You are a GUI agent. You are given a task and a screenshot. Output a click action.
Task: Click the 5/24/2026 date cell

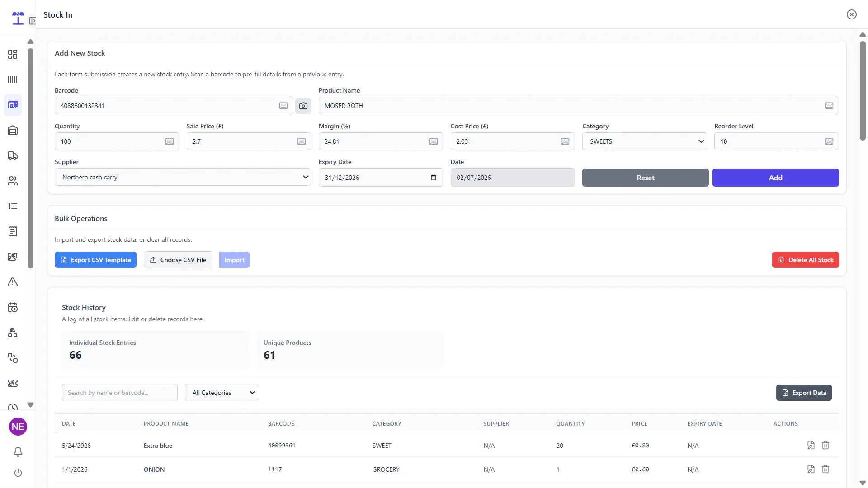point(76,446)
